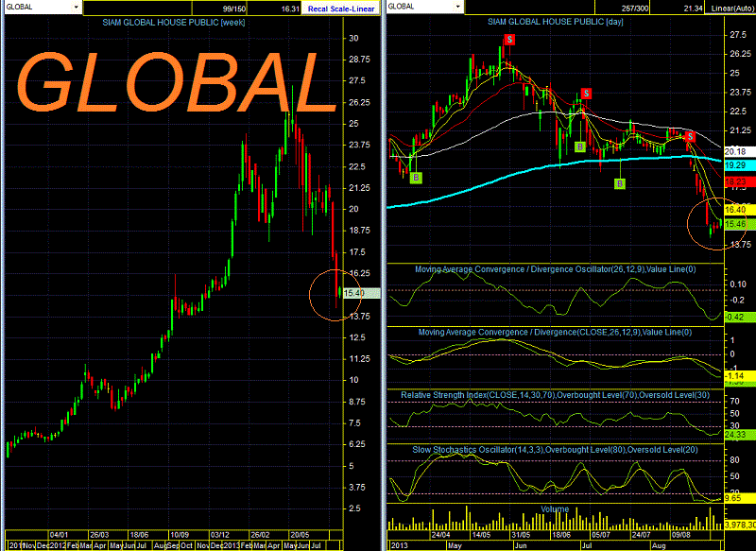Viewport: 756px width, 551px height.
Task: Select the S sell marker near 23.75 in June
Action: [586, 93]
